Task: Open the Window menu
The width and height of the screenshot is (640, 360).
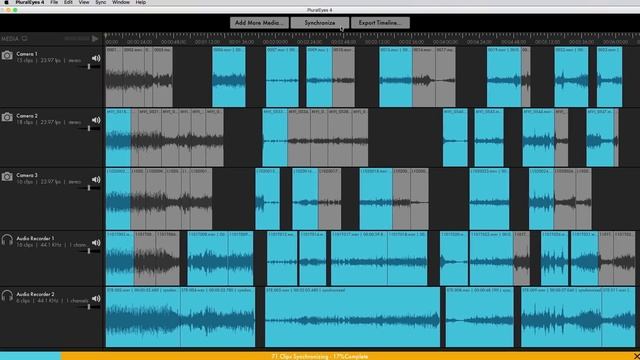Action: tap(121, 2)
